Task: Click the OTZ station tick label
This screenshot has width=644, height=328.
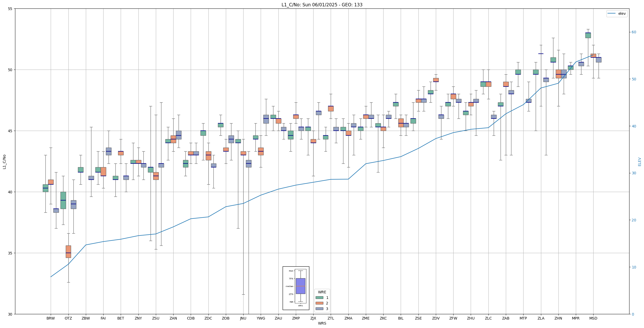Action: [68, 318]
